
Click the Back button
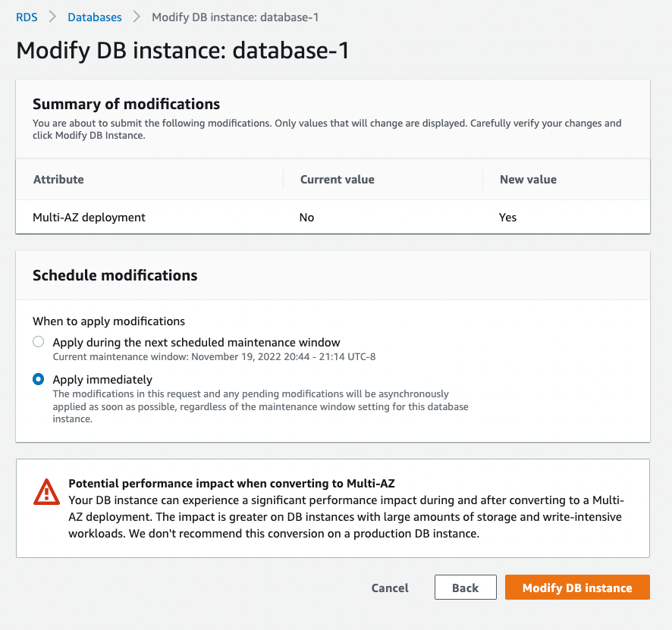click(466, 588)
